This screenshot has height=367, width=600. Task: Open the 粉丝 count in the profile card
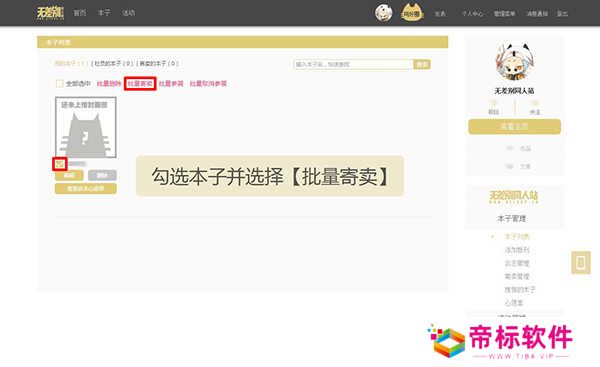[x=493, y=107]
